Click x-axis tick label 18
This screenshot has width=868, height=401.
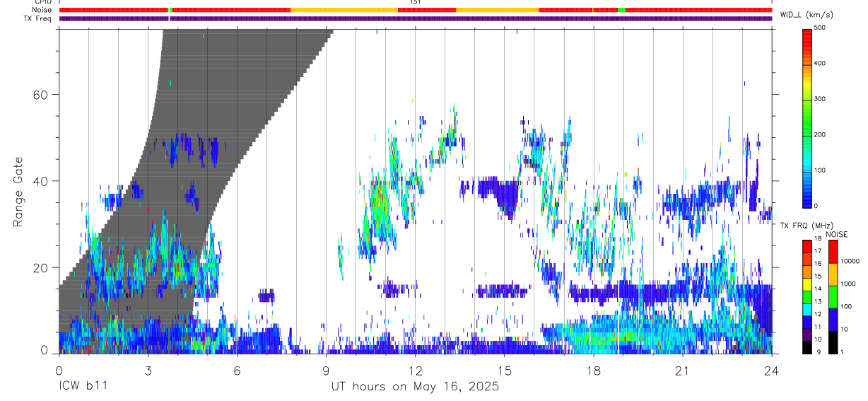[594, 371]
